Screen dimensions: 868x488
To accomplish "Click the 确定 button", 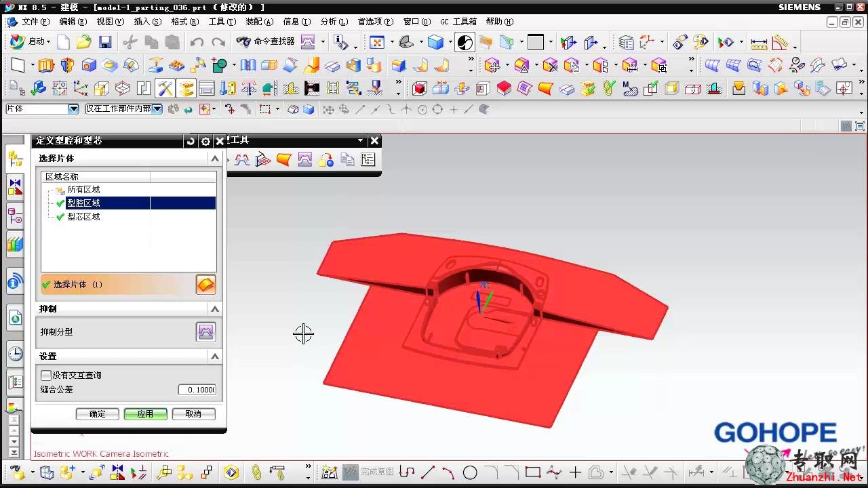I will pos(98,414).
